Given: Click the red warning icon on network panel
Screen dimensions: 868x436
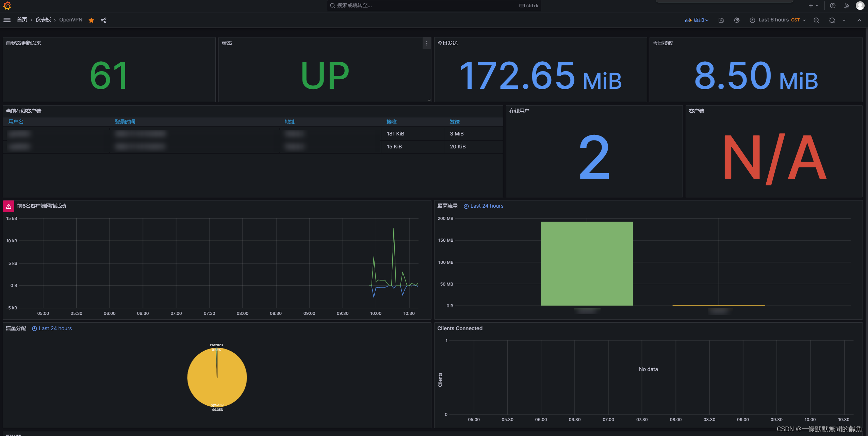Looking at the screenshot, I should point(9,206).
